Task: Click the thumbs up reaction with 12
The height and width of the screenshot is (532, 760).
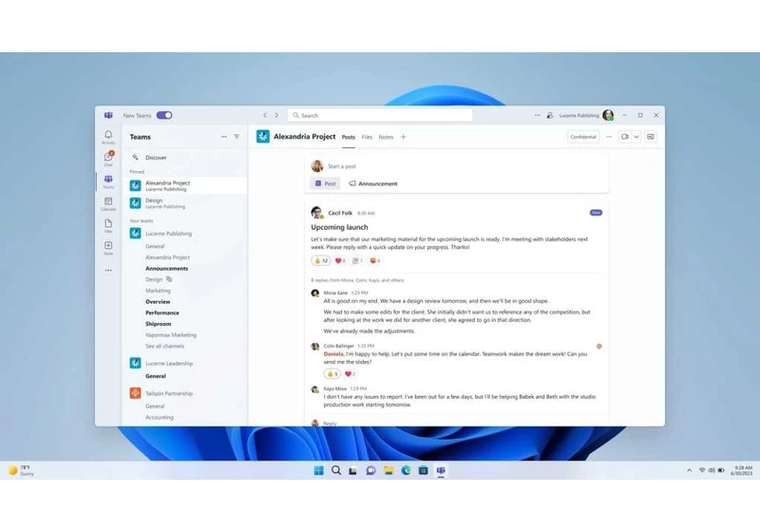Action: pos(321,260)
